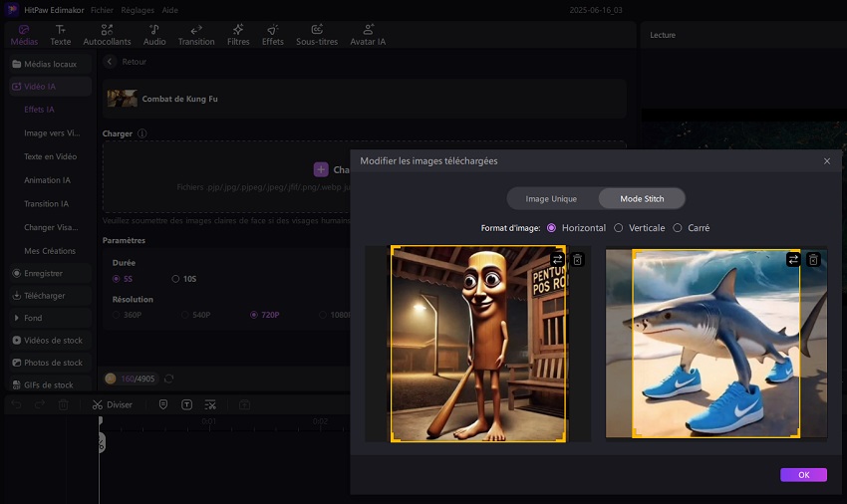
Task: Swap the shark image position
Action: [793, 259]
